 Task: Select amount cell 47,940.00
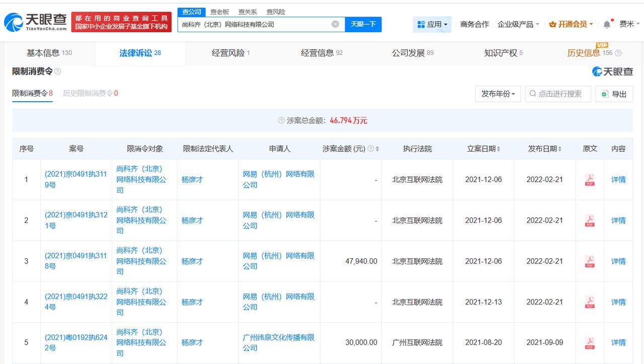(x=361, y=261)
